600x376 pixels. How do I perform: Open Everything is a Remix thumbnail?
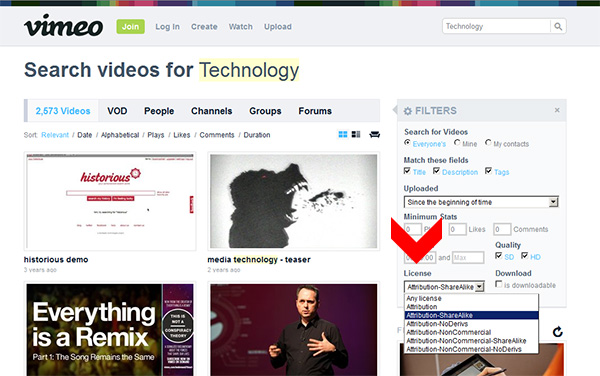click(110, 329)
